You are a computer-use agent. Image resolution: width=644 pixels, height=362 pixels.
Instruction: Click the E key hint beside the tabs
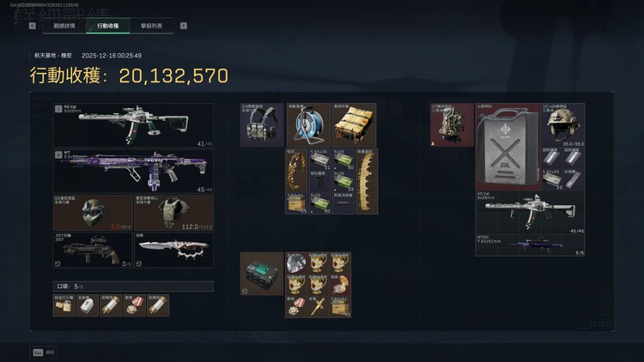tap(184, 26)
